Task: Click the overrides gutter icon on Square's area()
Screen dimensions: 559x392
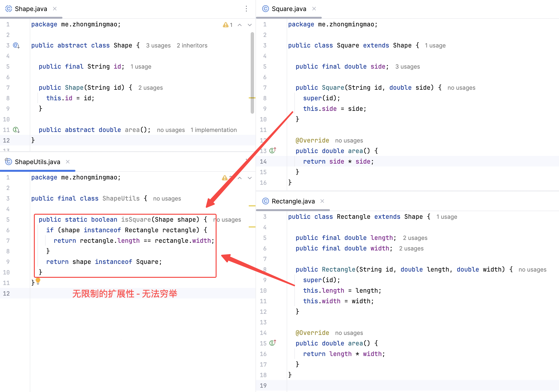Action: pos(273,151)
